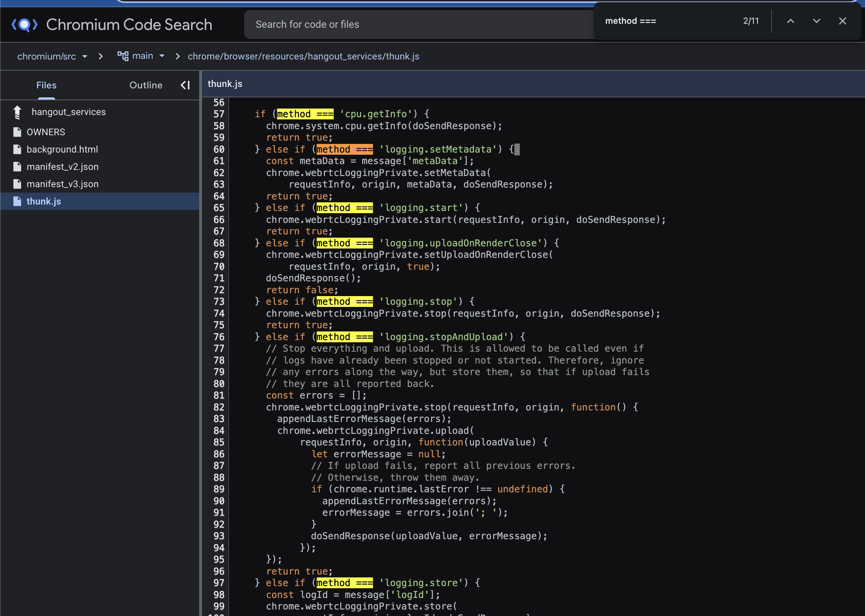
Task: Open the hangout_services/thunk.js breadcrumb path
Action: coord(303,56)
